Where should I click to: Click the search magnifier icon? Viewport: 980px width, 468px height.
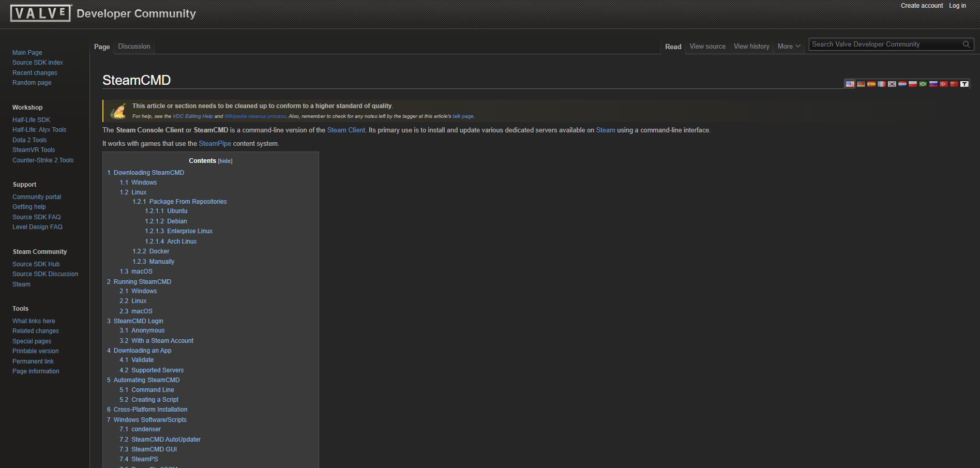966,44
